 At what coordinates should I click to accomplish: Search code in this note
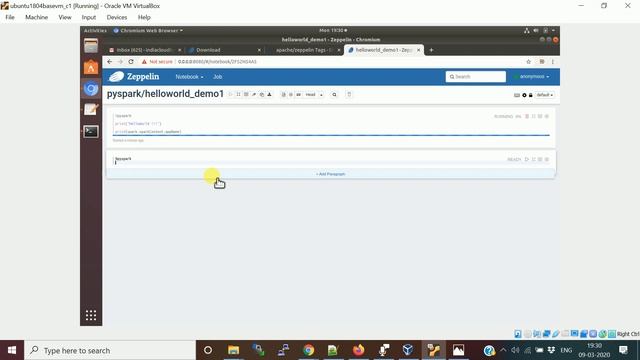334,95
